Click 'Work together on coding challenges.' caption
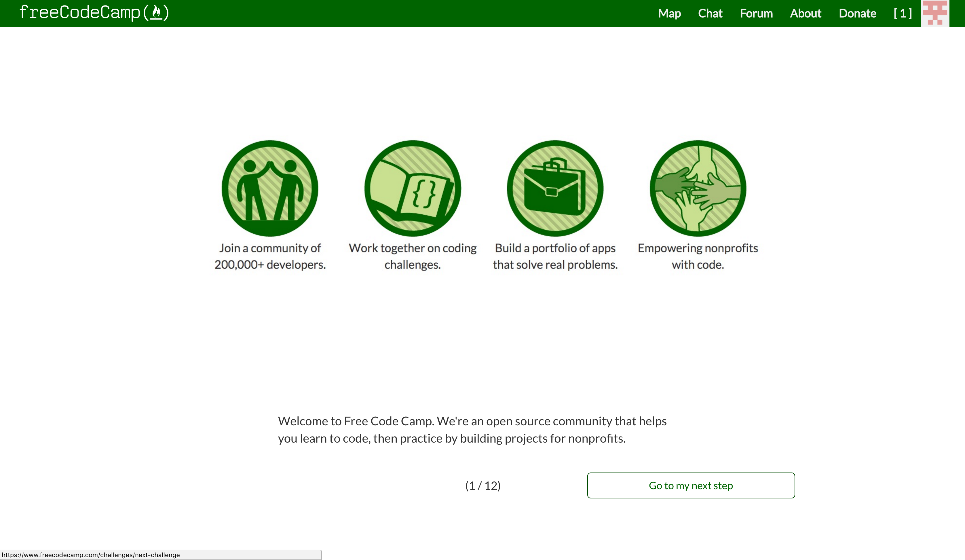Screen dimensions: 965x560 click(x=413, y=256)
